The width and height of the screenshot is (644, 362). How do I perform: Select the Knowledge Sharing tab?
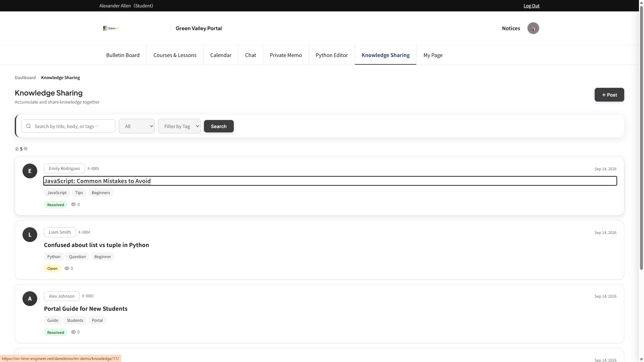click(x=385, y=55)
